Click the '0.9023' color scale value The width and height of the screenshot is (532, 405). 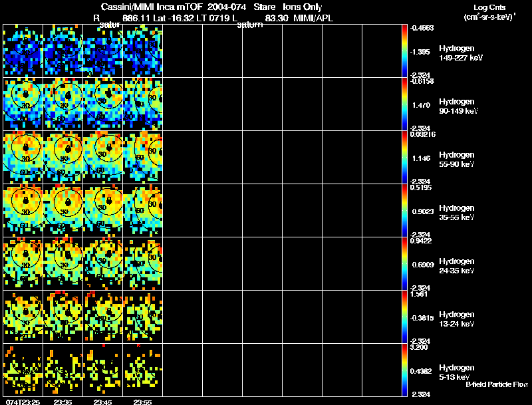click(x=423, y=211)
